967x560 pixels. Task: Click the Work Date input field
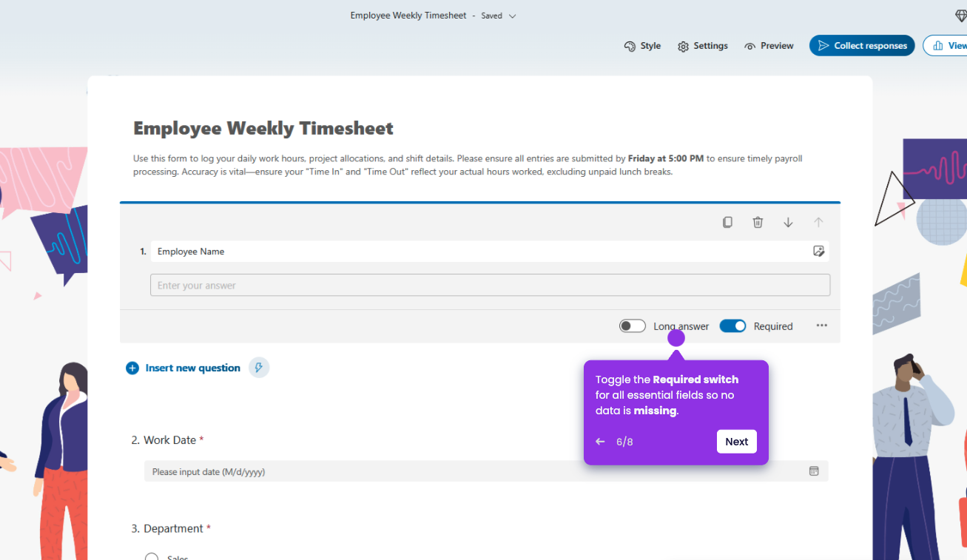coord(486,471)
